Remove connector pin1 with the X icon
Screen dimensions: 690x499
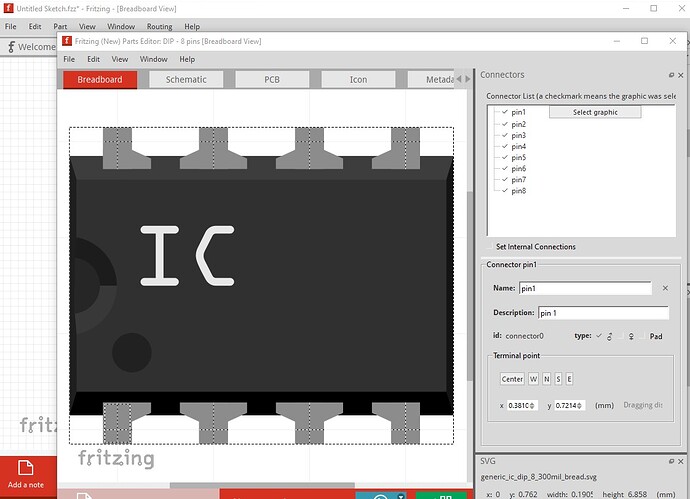click(x=665, y=288)
